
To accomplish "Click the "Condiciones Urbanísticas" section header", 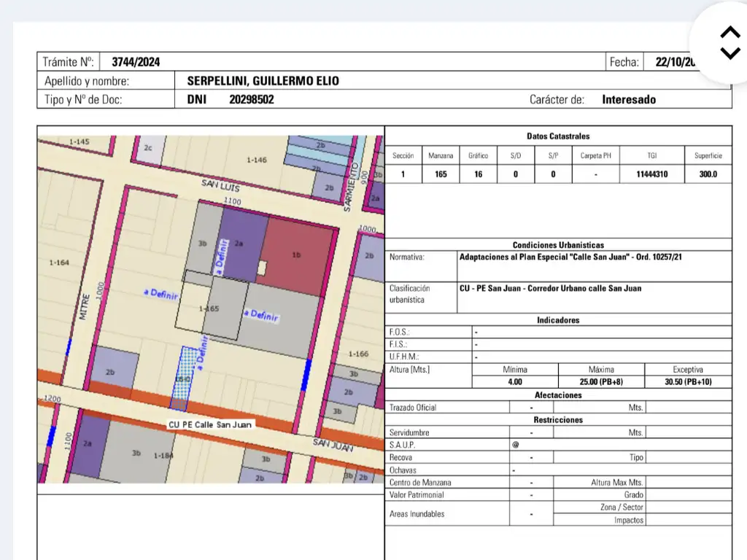I will tap(558, 245).
